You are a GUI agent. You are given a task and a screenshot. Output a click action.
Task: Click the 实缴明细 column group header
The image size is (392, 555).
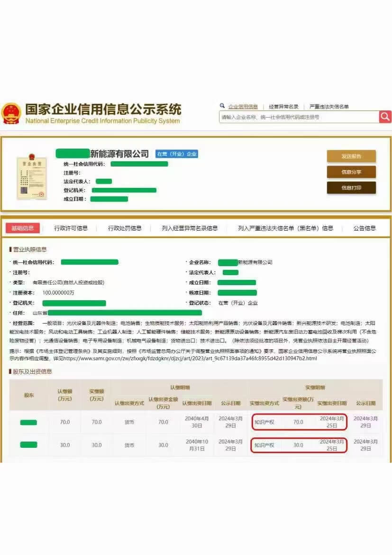(315, 387)
